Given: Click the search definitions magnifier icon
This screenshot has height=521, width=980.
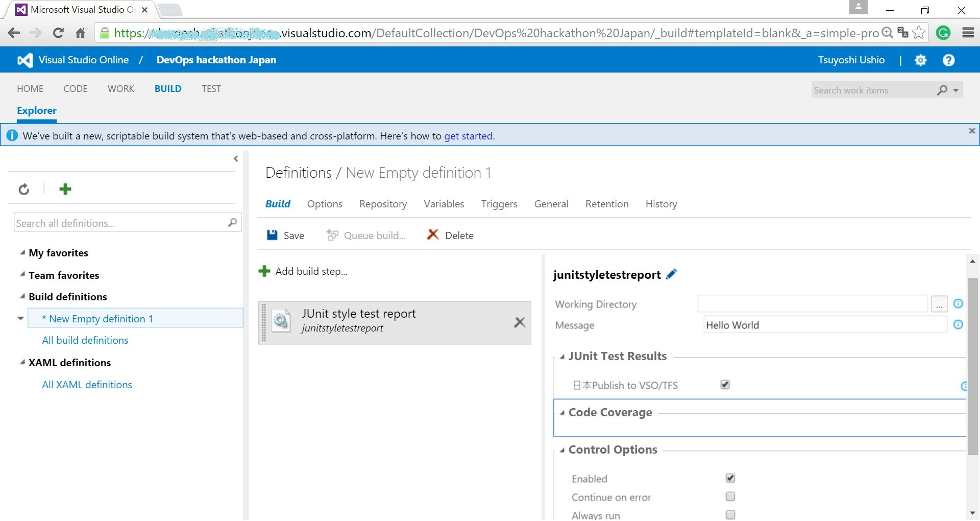Looking at the screenshot, I should tap(232, 223).
